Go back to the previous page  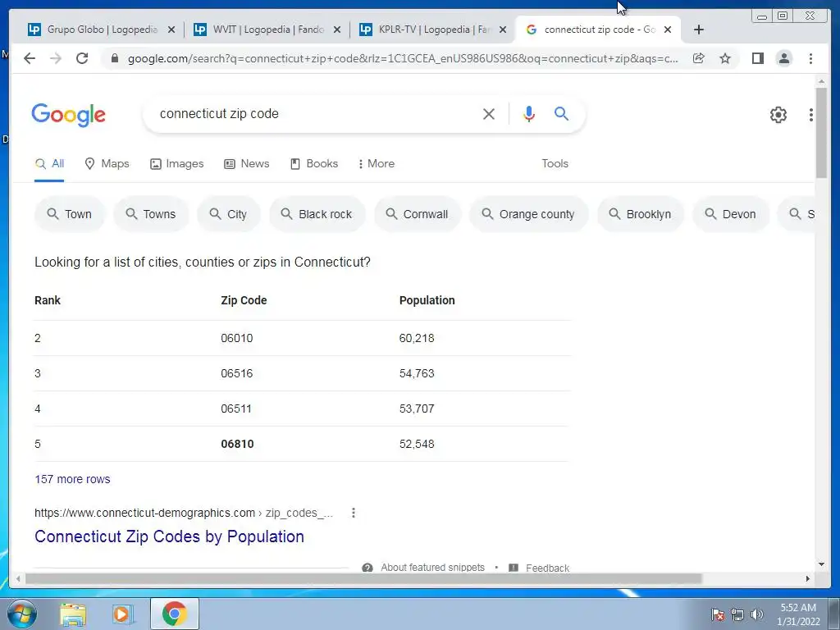click(x=30, y=58)
